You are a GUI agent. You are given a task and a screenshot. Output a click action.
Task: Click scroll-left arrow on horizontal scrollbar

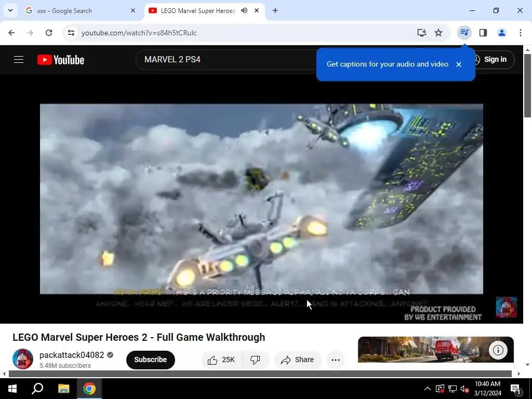coord(4,374)
